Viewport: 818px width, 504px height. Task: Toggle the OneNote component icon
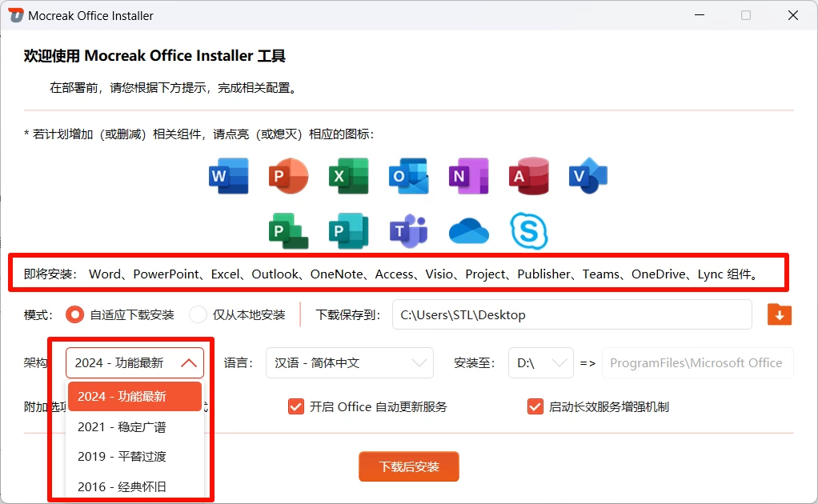[x=468, y=176]
